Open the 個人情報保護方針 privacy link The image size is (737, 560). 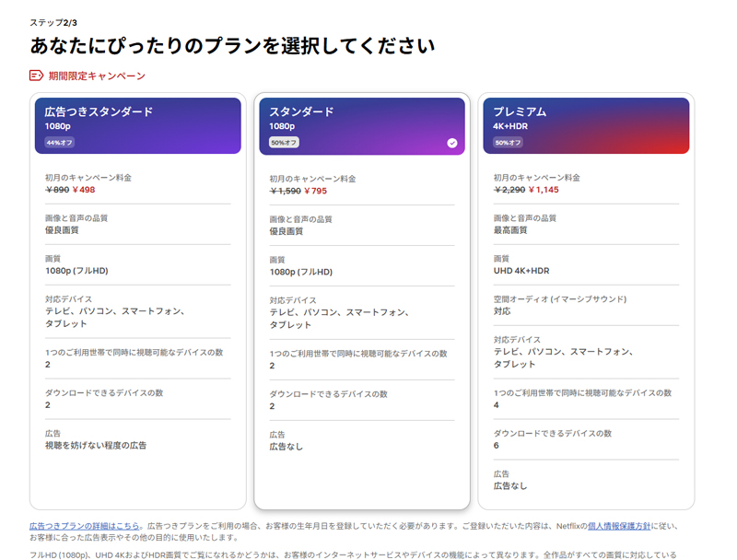click(x=619, y=526)
